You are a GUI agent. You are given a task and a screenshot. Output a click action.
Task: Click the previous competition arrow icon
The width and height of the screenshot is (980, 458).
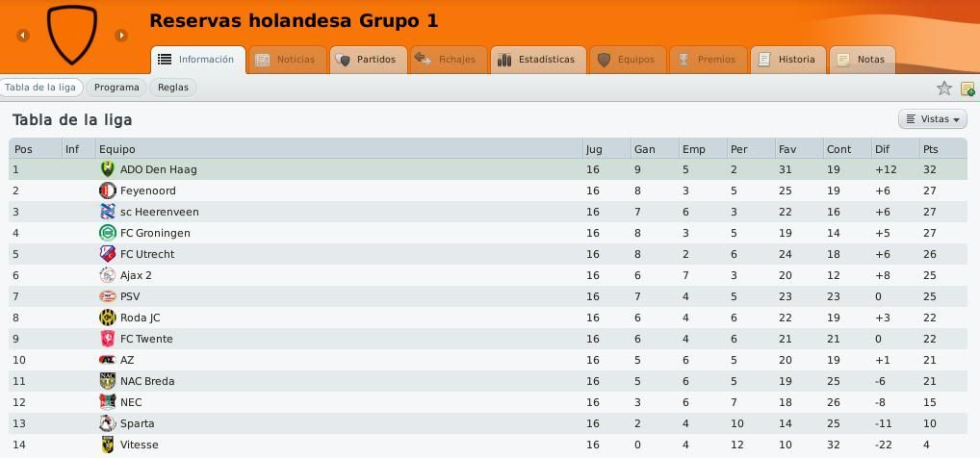[x=23, y=36]
